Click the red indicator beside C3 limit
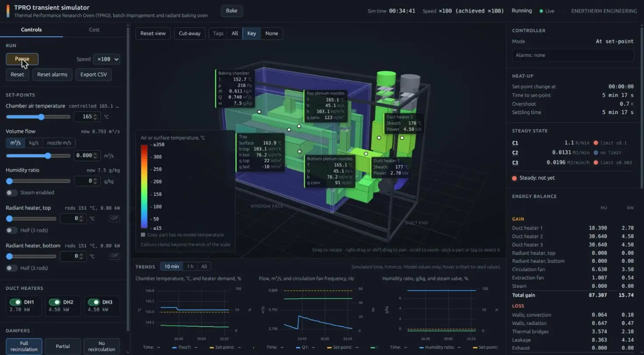Image resolution: width=644 pixels, height=355 pixels. (x=596, y=163)
